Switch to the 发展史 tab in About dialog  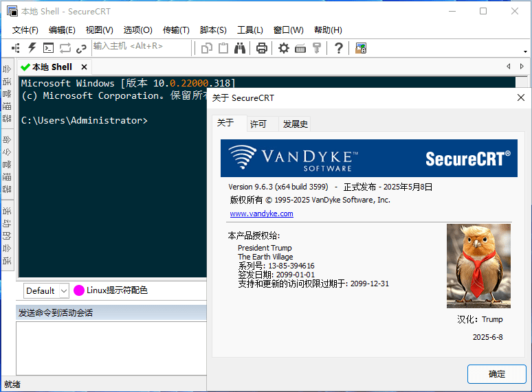295,124
